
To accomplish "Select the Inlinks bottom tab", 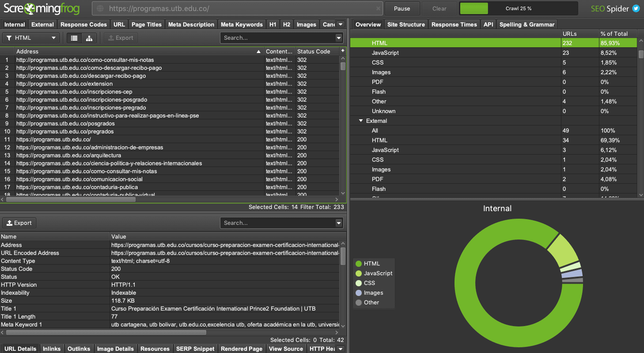I will (x=52, y=349).
